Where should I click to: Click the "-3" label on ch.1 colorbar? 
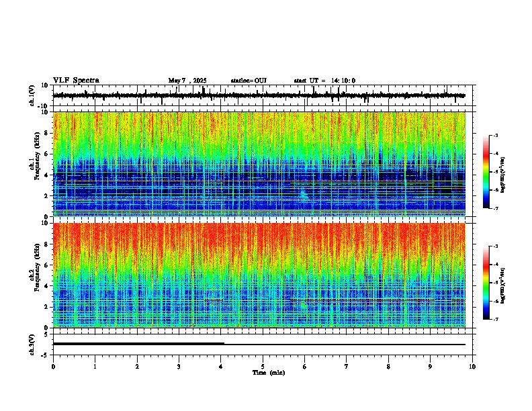[496, 135]
